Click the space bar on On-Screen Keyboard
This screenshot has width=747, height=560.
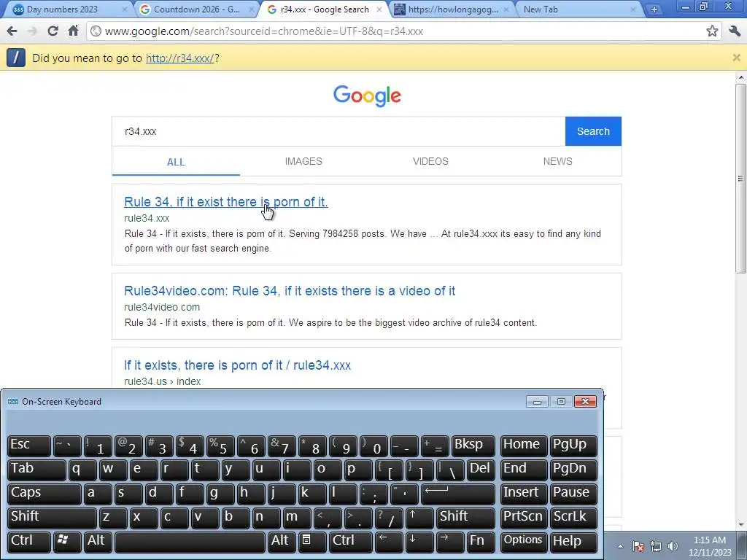[x=190, y=542]
